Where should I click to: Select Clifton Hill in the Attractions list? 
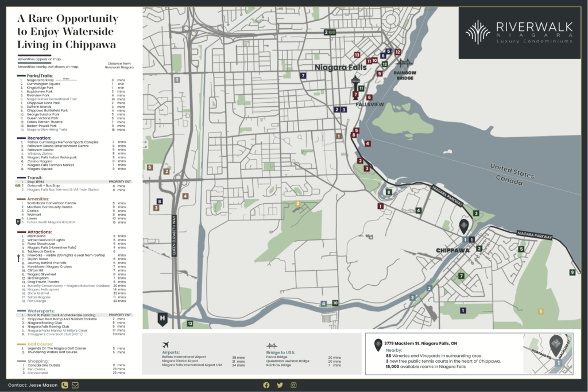pos(35,270)
